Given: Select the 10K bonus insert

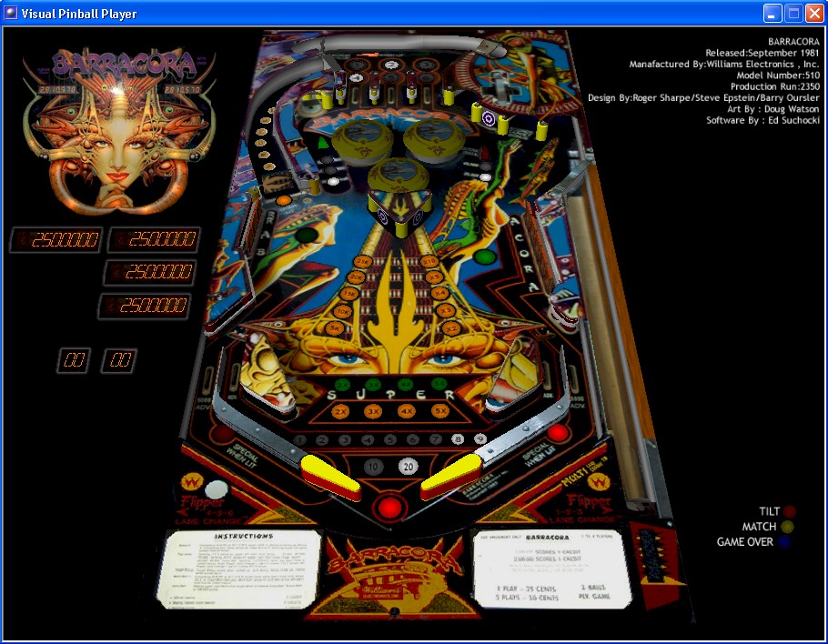Looking at the screenshot, I should 343,311.
